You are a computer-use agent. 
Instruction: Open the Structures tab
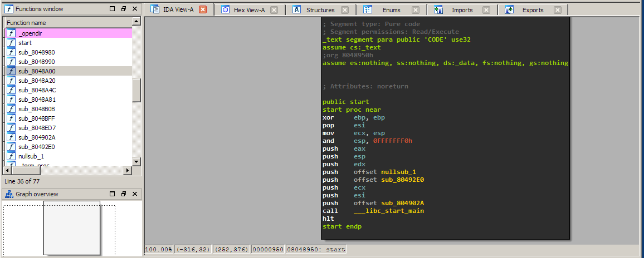click(320, 10)
